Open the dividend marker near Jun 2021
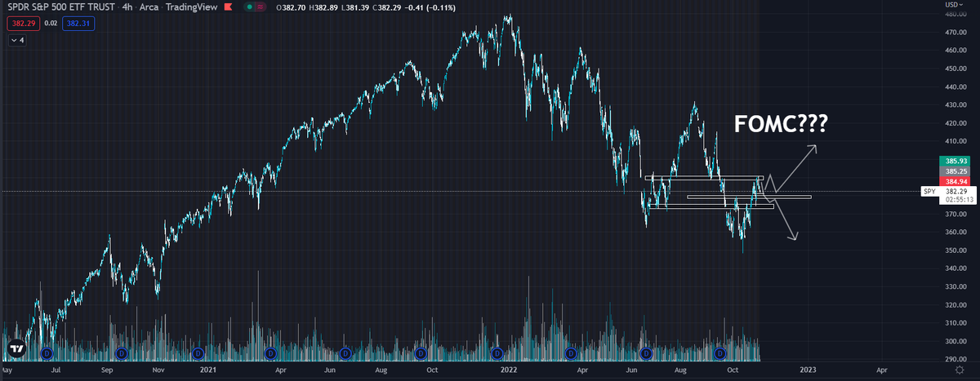The image size is (980, 381). coord(345,353)
